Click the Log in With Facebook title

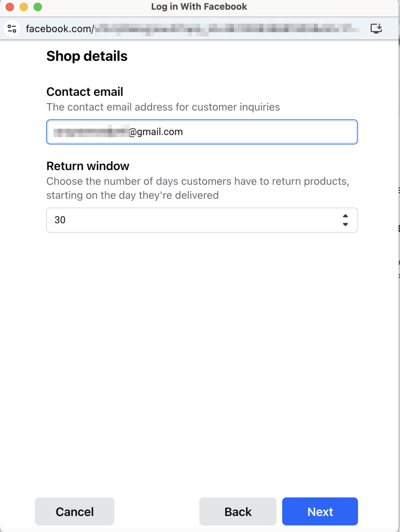coord(199,7)
